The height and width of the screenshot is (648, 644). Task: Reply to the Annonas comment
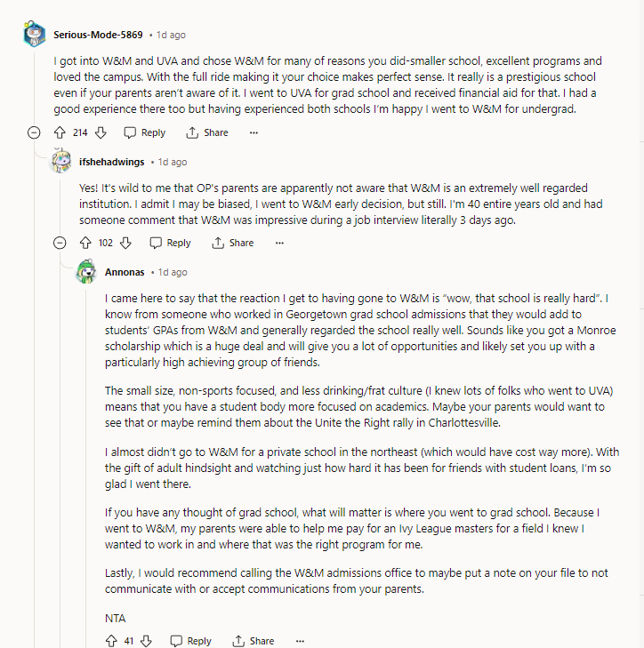point(190,641)
